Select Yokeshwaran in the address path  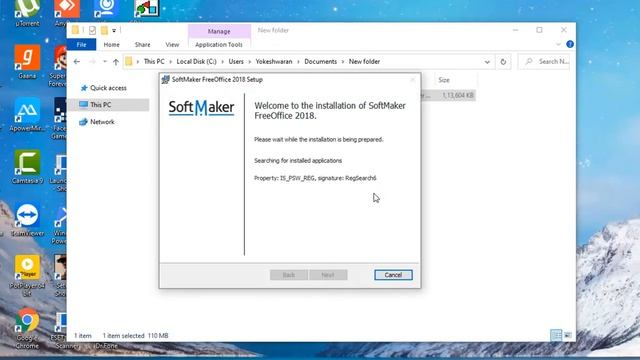coord(274,62)
